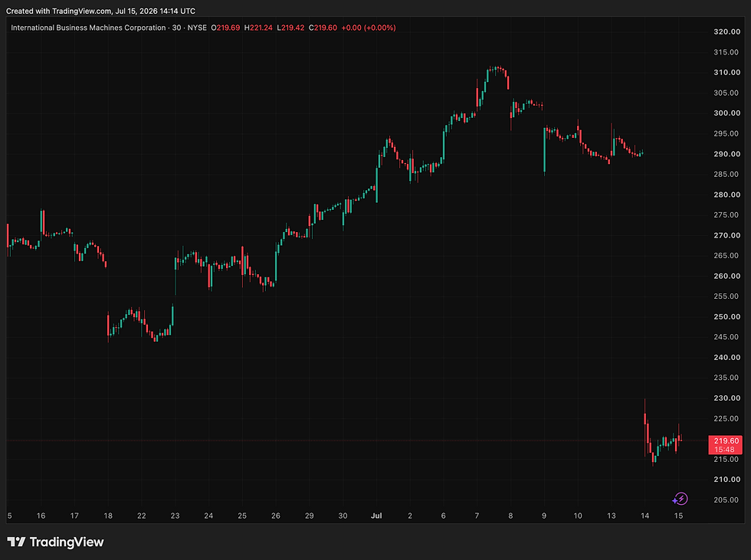Click the 320.00 price scale label

click(726, 31)
